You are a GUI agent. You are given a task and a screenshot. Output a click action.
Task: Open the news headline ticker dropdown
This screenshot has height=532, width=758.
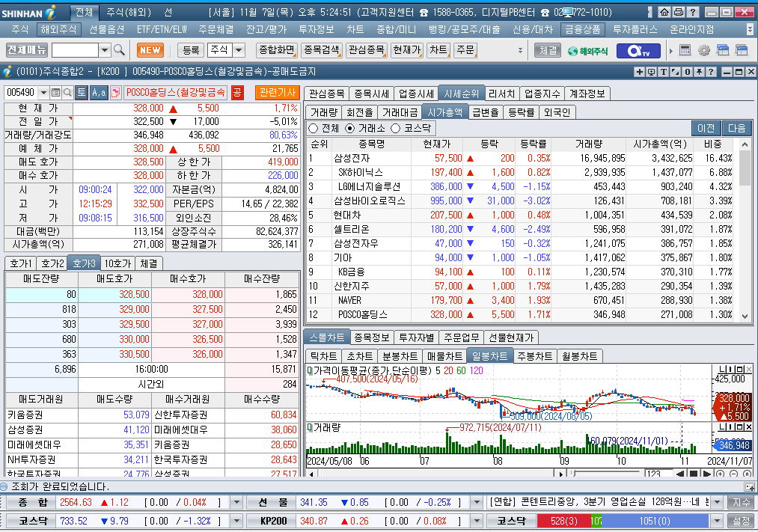pyautogui.click(x=717, y=503)
